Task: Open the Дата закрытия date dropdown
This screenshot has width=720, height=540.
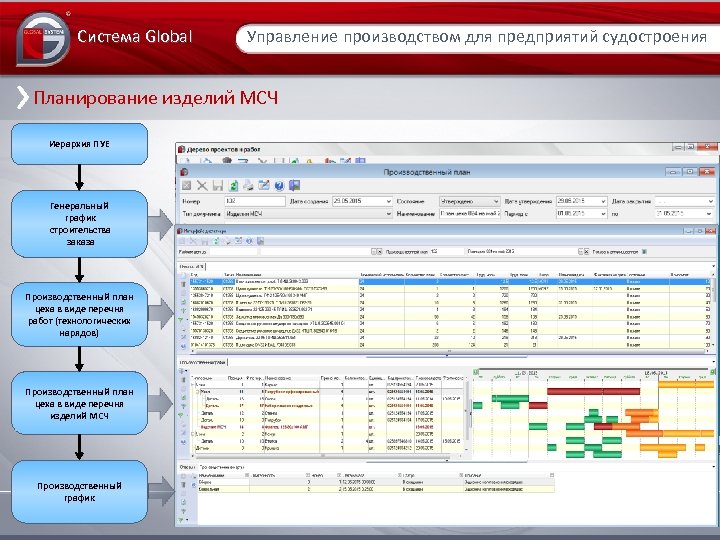Action: pos(711,201)
